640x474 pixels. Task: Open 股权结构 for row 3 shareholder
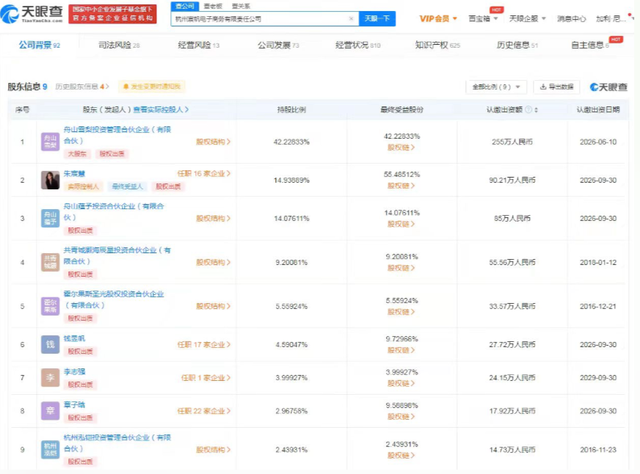point(213,218)
